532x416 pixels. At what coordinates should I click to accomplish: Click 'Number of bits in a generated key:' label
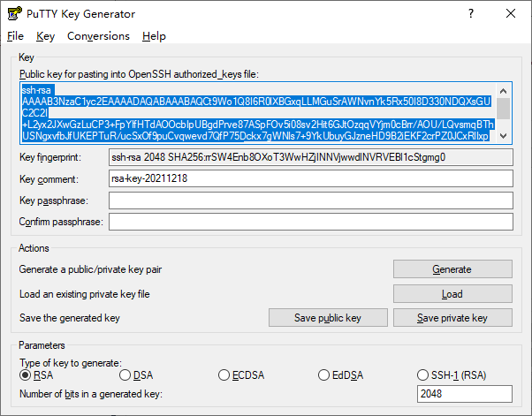click(91, 394)
